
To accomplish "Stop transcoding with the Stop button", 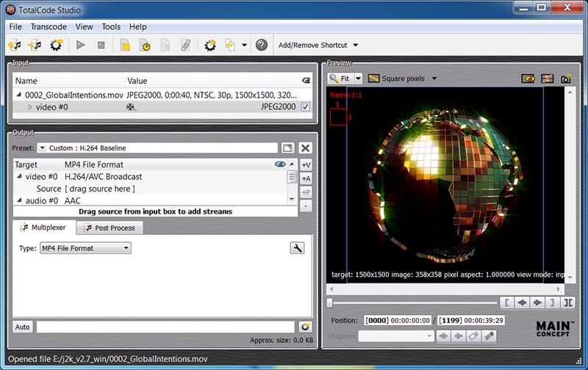I will pyautogui.click(x=101, y=45).
